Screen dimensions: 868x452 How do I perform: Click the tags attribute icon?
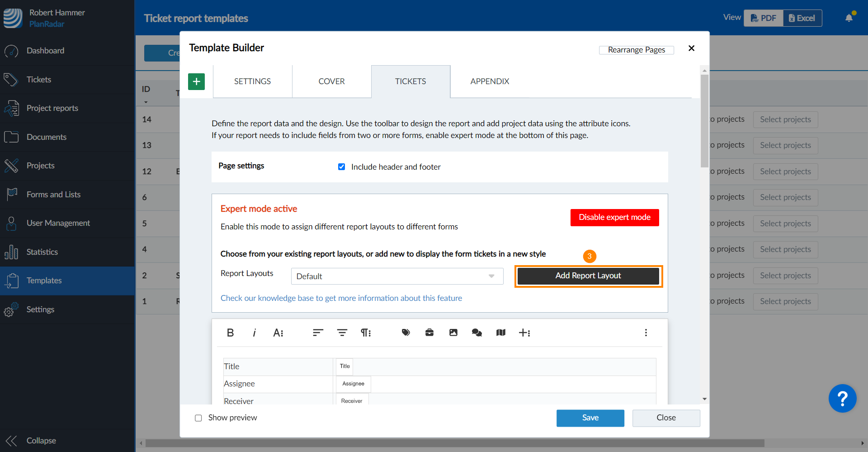click(x=406, y=333)
